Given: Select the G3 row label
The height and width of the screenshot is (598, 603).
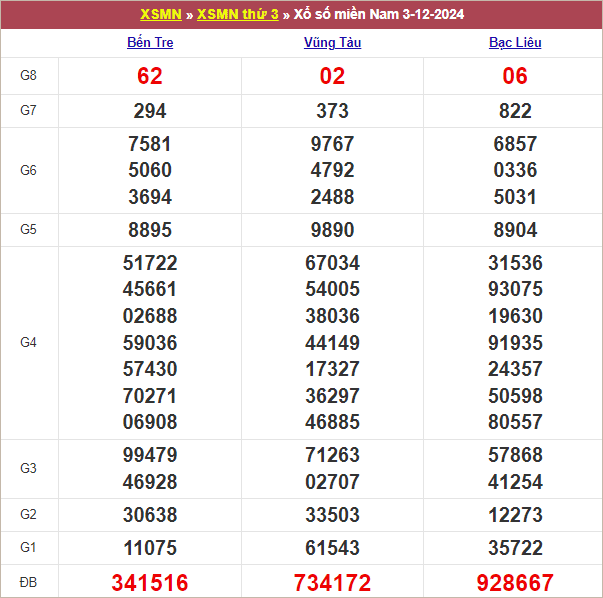Looking at the screenshot, I should coord(28,468).
